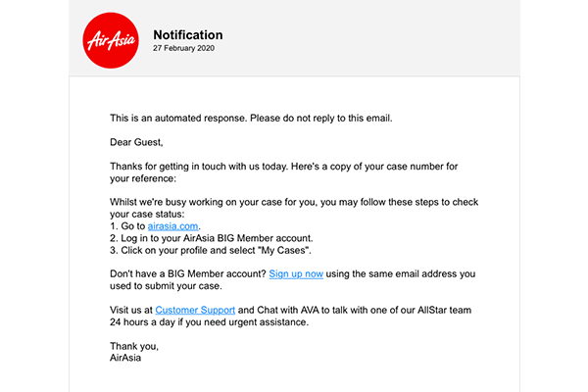This screenshot has height=392, width=588.
Task: Click the 'used to submit your case' line
Action: 166,286
